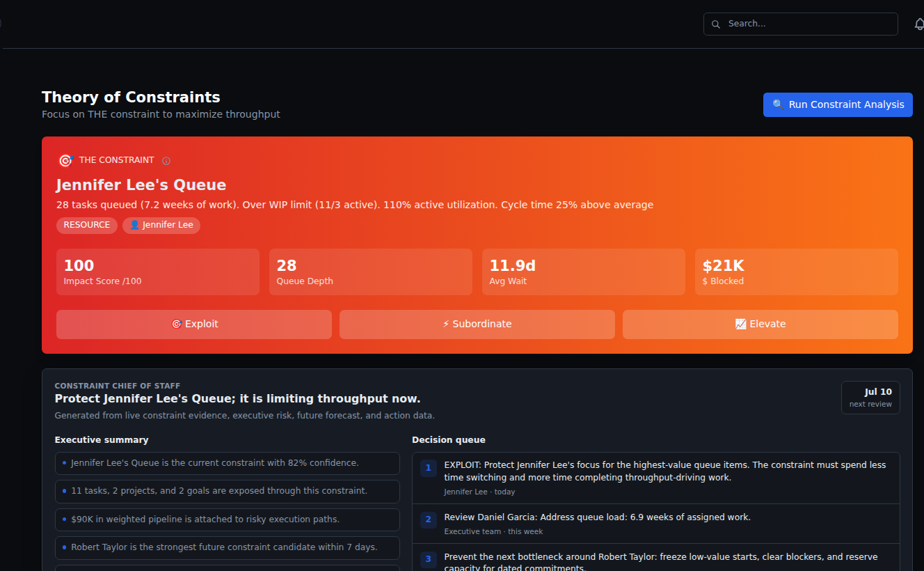Image resolution: width=924 pixels, height=571 pixels.
Task: Choose the Exploit action
Action: coord(194,324)
